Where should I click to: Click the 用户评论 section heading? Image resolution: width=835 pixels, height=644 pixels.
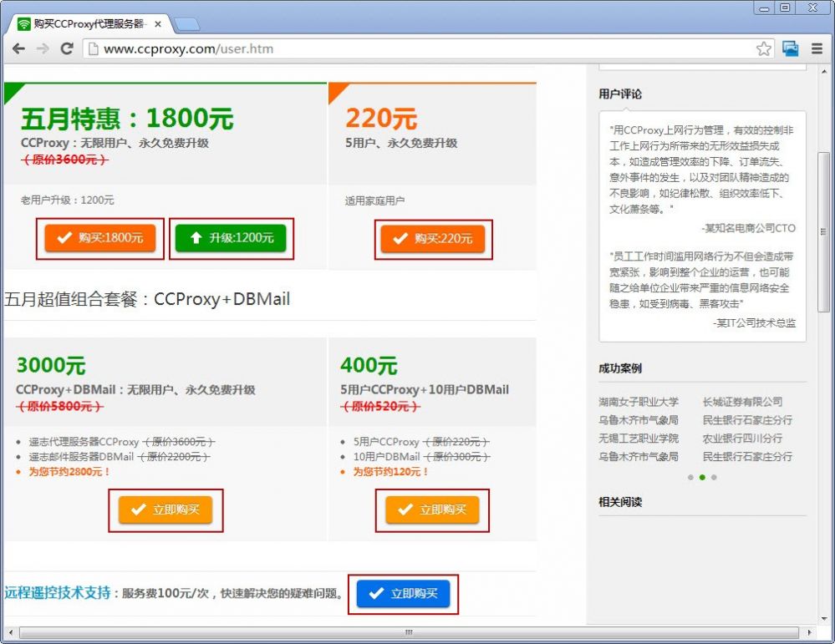(x=620, y=94)
